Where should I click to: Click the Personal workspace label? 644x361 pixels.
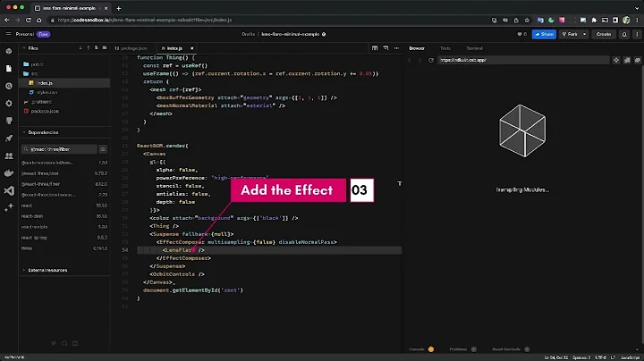(25, 34)
